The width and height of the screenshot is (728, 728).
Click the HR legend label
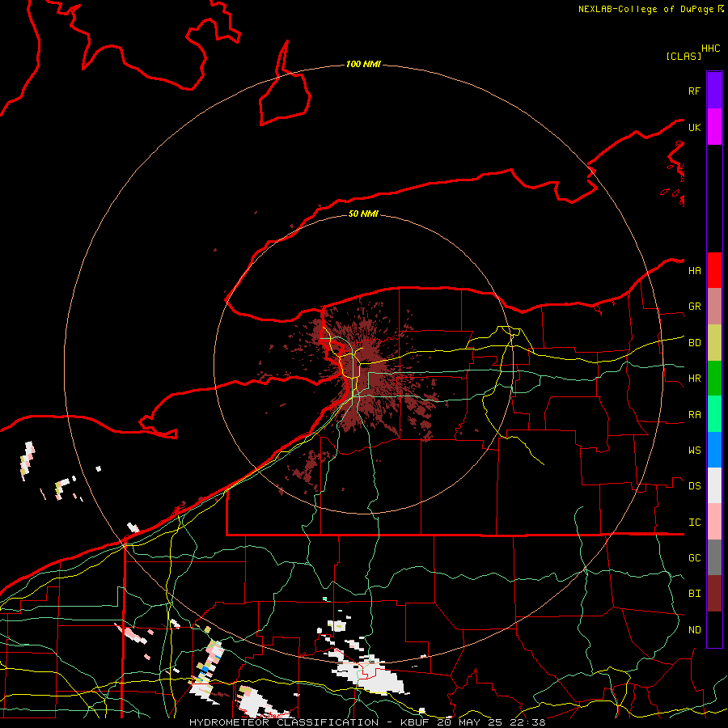click(694, 379)
